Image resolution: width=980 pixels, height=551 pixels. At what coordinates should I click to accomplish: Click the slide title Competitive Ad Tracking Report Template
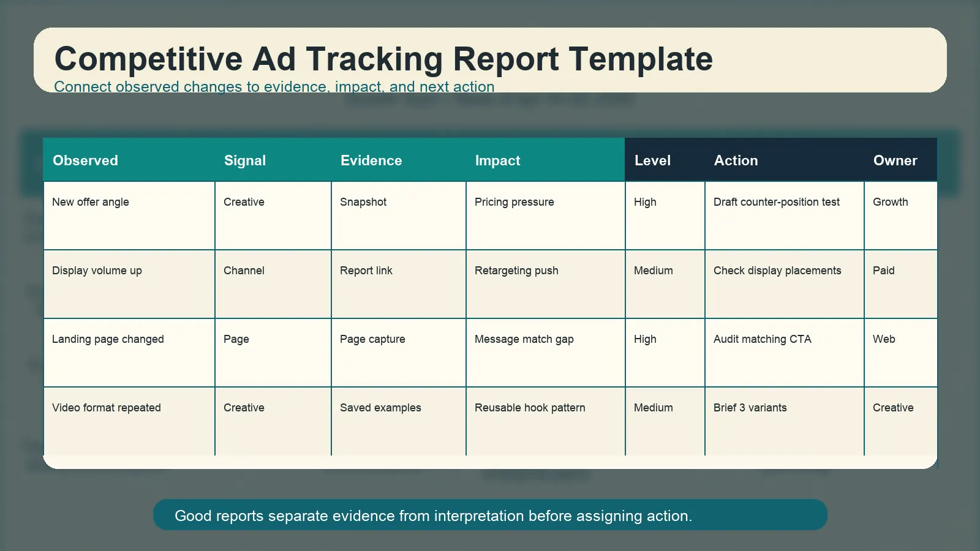(x=383, y=59)
